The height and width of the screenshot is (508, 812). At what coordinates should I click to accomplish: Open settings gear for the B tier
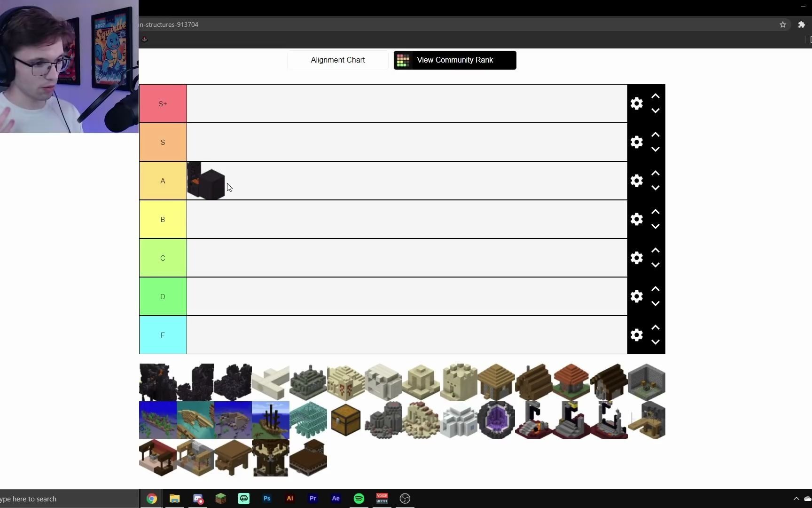(637, 219)
